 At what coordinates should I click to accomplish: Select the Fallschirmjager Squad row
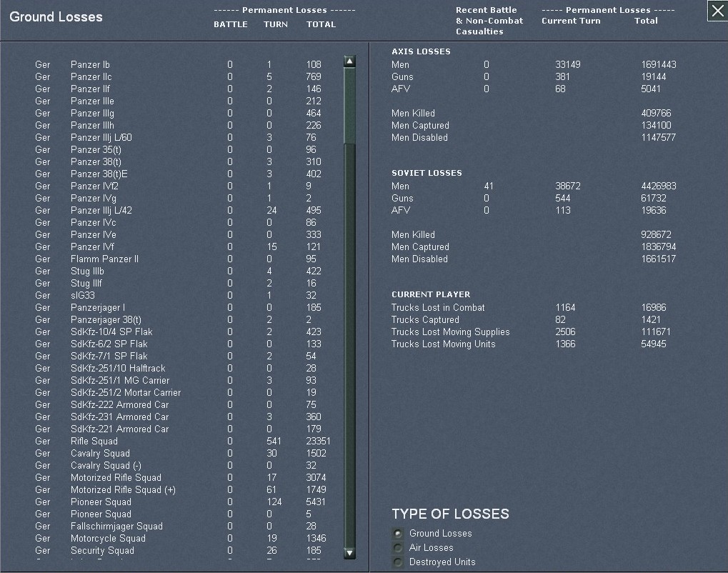116,527
